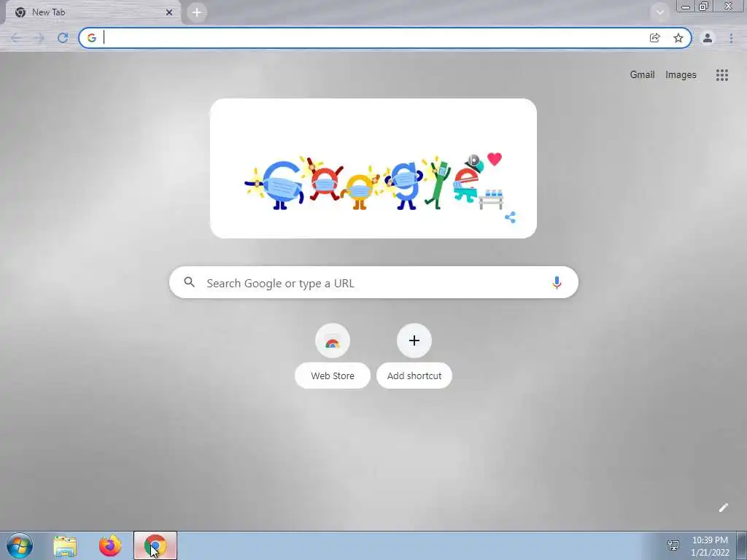Open the Windows Start menu
The width and height of the screenshot is (747, 560).
coord(20,545)
